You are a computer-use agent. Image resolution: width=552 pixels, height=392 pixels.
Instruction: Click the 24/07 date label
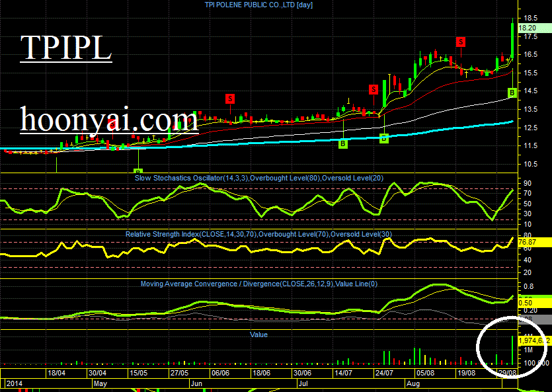385,373
